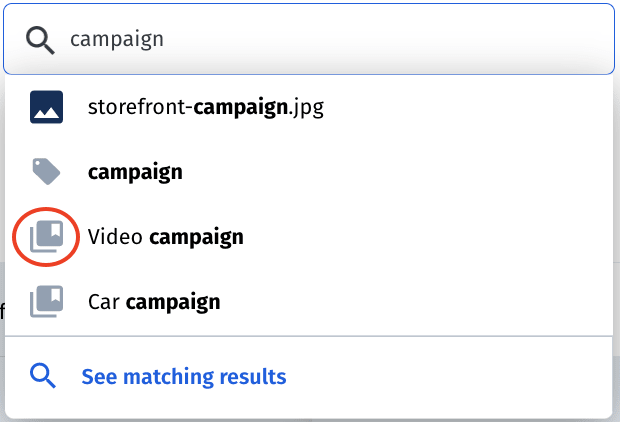Select the campaign tag suggestion
This screenshot has height=422, width=620.
point(309,172)
